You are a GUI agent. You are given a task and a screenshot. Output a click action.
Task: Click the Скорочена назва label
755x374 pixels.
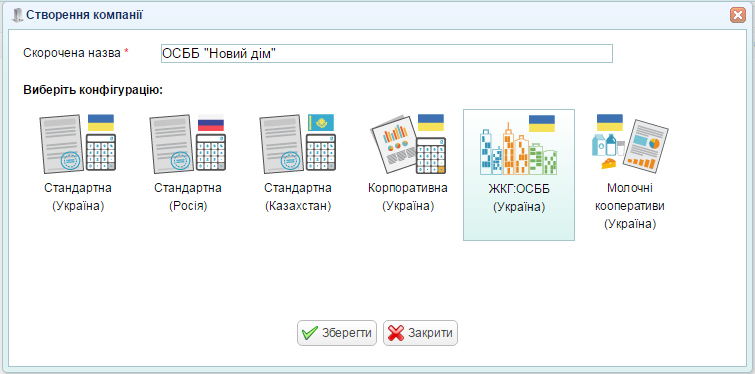(72, 53)
